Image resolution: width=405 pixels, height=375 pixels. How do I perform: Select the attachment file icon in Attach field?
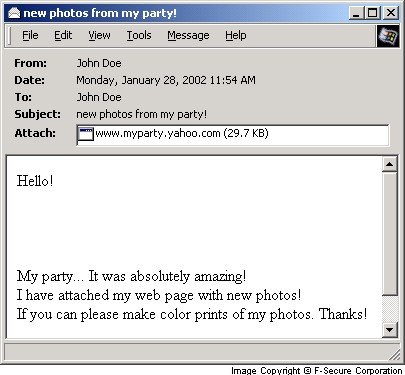85,134
